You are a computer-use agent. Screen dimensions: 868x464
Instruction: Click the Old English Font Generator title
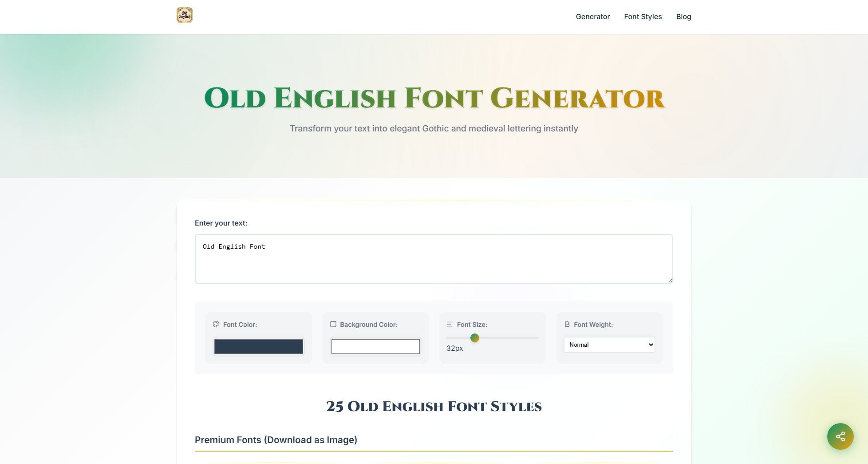coord(434,98)
